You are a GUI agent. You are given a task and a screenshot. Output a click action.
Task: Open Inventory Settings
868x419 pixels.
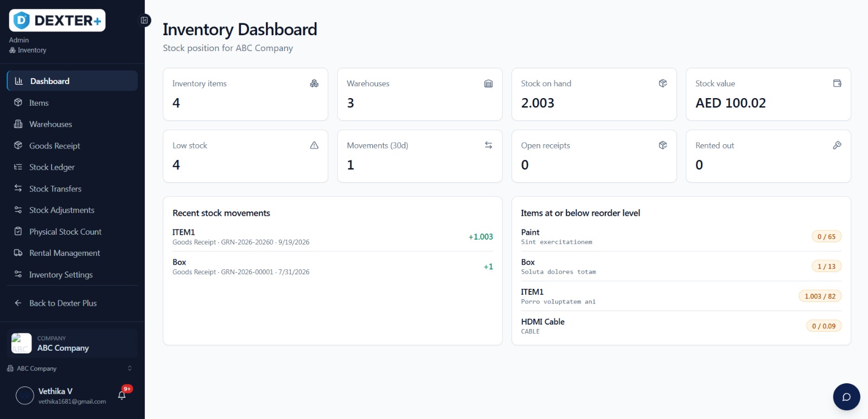tap(72, 275)
